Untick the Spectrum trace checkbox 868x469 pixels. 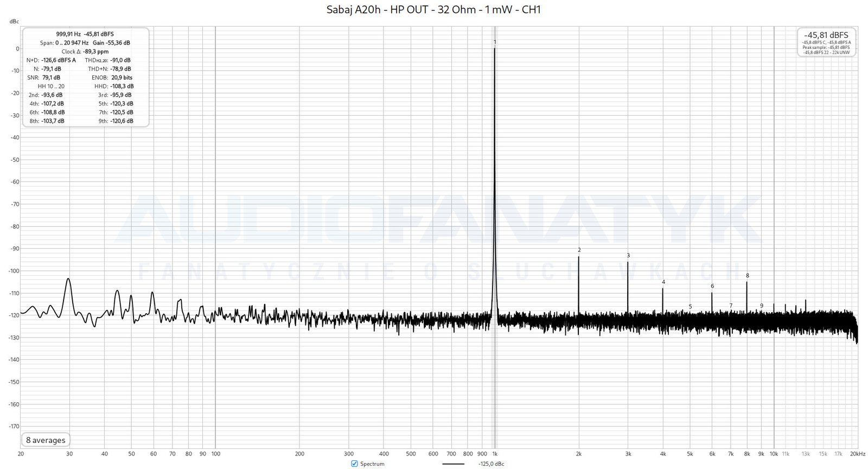(354, 464)
